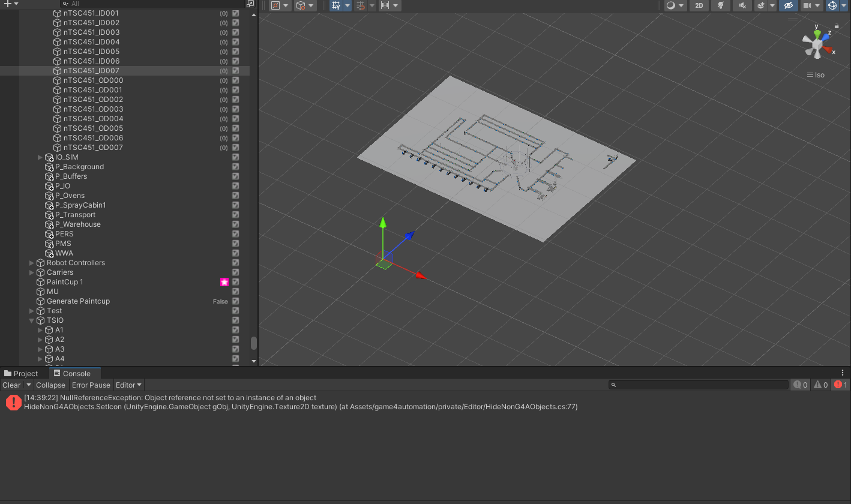Toggle checkbox for Generate Paintcup
Screen dimensions: 851x504
point(235,301)
